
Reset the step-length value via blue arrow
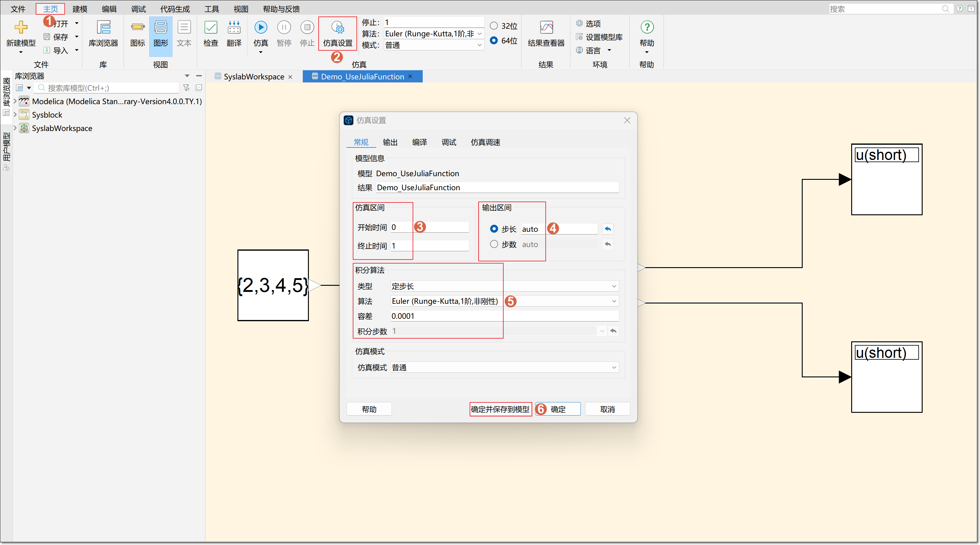[x=608, y=229]
